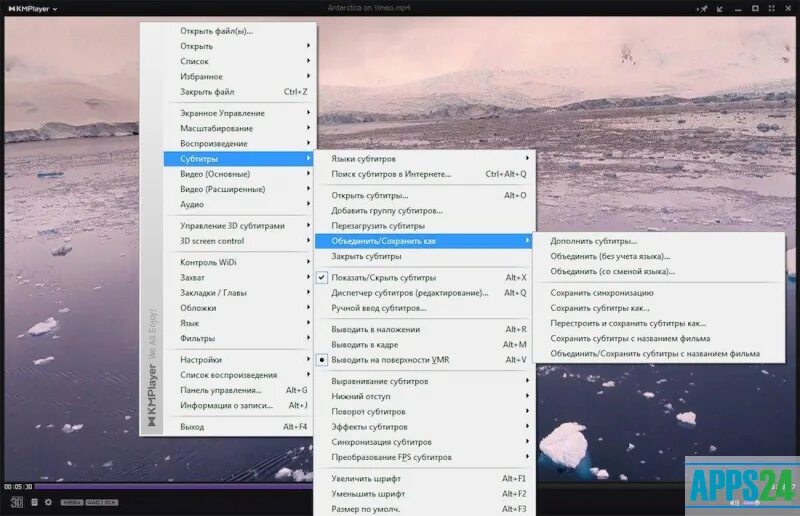Image resolution: width=800 pixels, height=516 pixels.
Task: Click Сохранить субтитры как... item
Action: pyautogui.click(x=659, y=308)
